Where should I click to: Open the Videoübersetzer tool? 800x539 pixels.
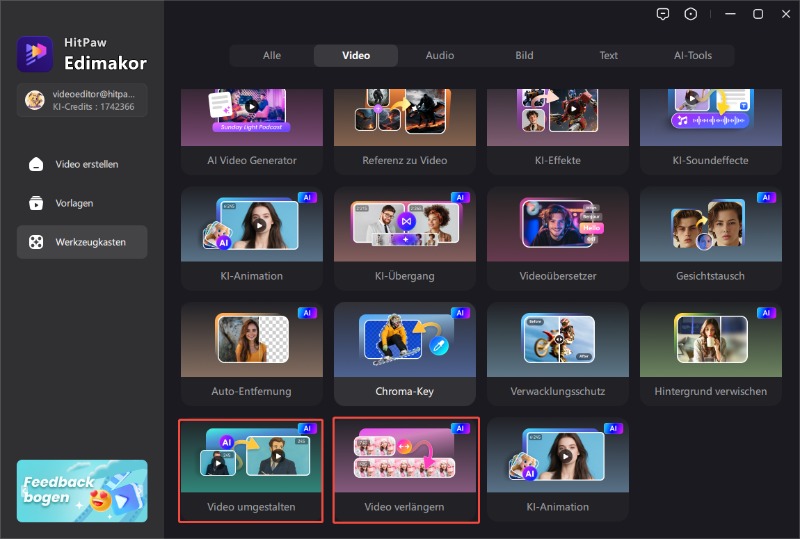click(x=558, y=237)
